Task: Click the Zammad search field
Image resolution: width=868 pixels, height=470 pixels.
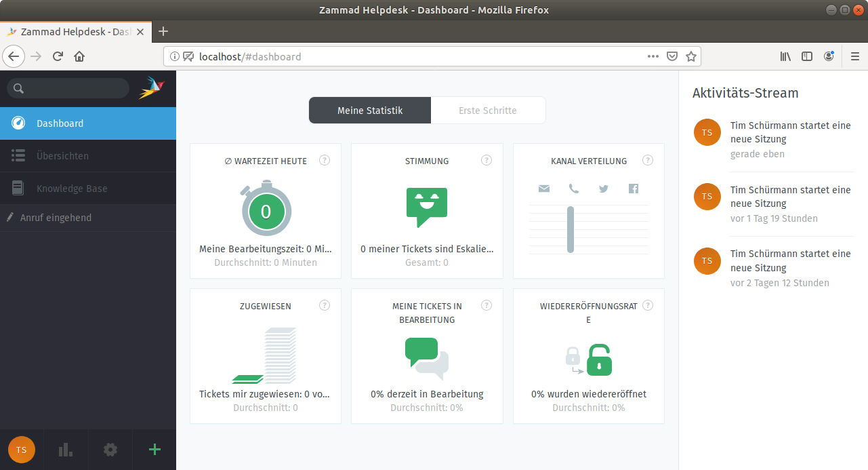Action: tap(68, 88)
